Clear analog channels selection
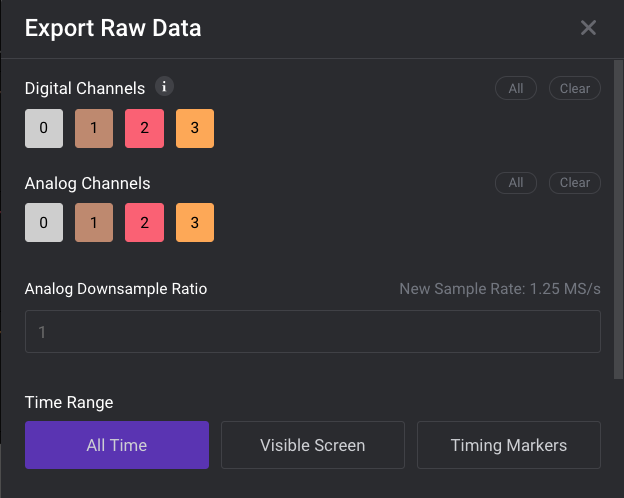 (x=575, y=183)
